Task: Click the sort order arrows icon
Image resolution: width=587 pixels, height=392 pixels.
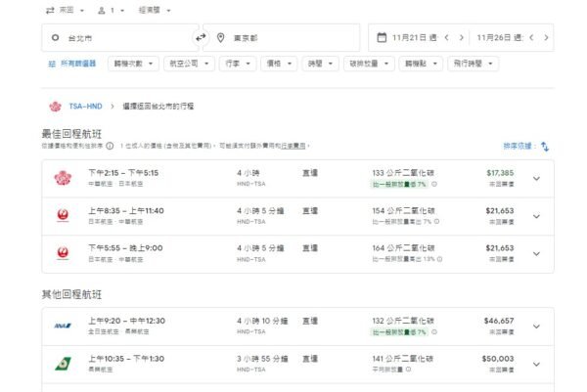Action: point(545,147)
